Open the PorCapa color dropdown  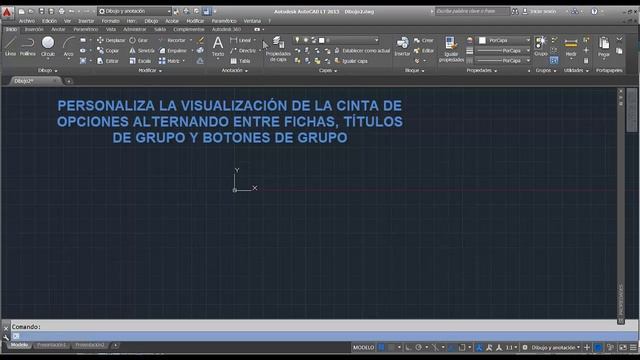coord(504,40)
